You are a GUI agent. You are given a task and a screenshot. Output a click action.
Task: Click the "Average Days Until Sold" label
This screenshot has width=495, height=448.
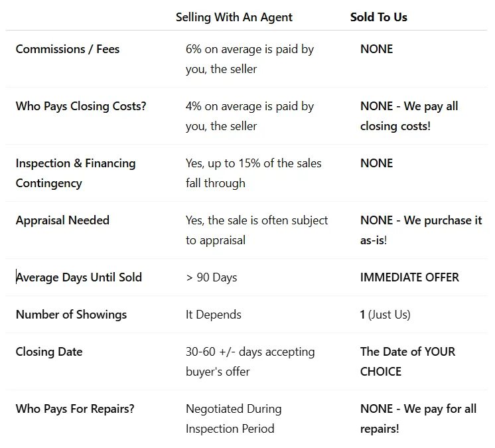pyautogui.click(x=79, y=277)
